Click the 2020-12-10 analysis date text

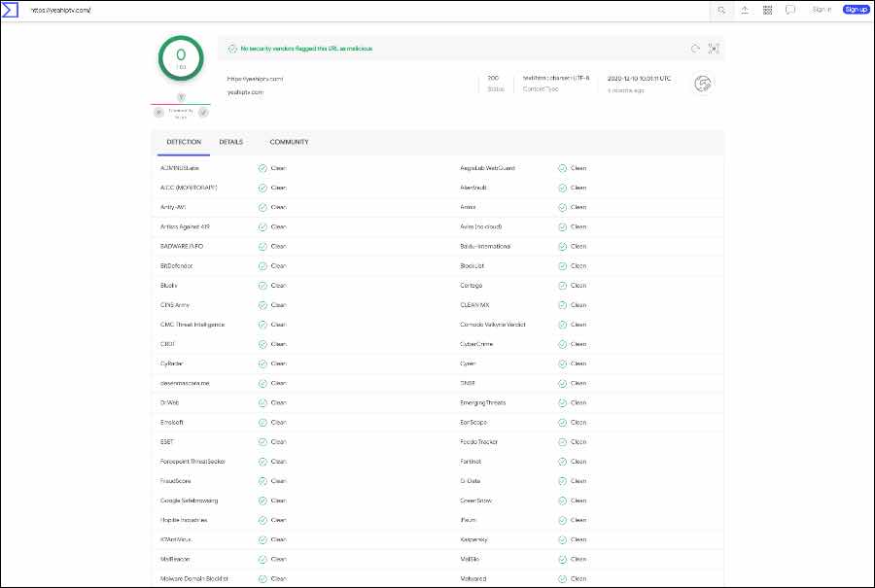pos(639,79)
